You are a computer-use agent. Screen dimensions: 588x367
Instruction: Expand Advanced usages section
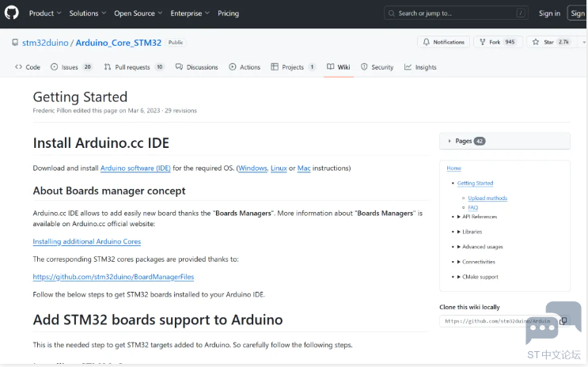480,247
